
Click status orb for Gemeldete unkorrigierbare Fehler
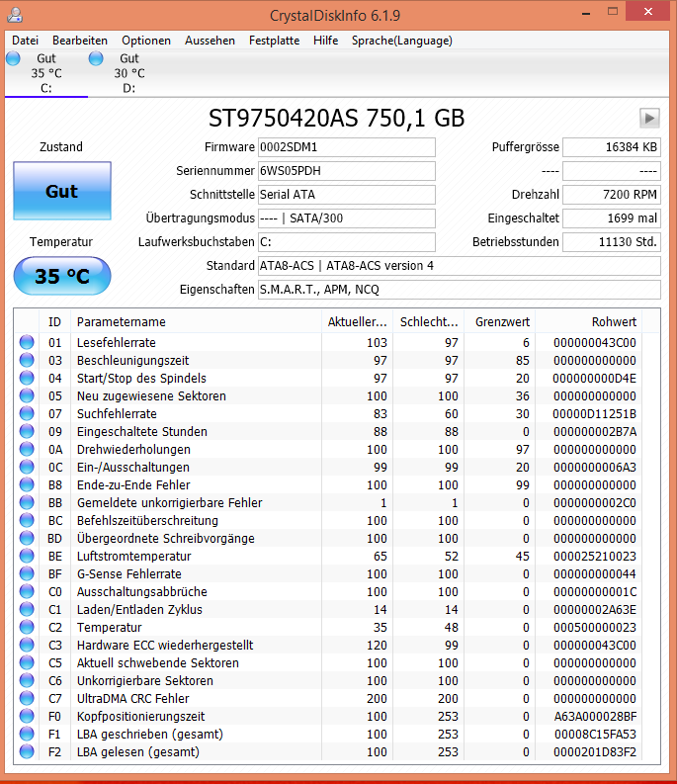pos(27,502)
